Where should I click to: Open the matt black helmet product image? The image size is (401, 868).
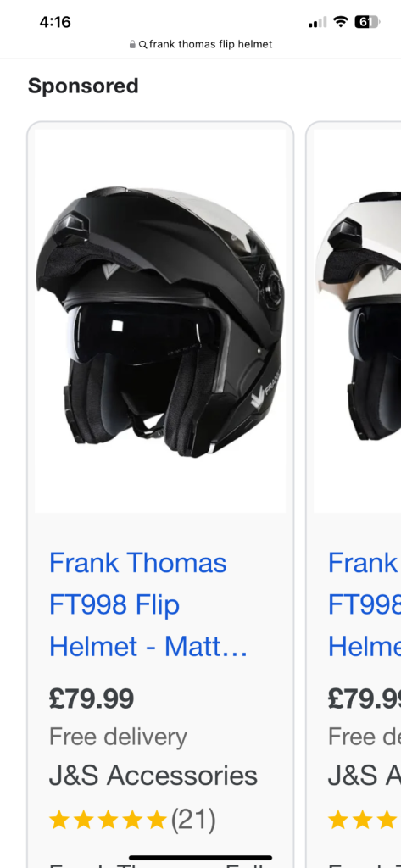coord(160,321)
